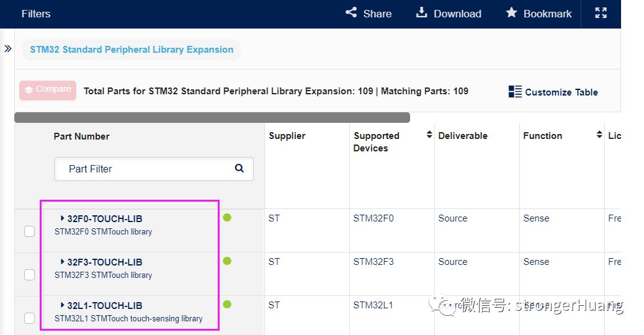Click the Bookmark star icon
The height and width of the screenshot is (335, 644).
(511, 12)
